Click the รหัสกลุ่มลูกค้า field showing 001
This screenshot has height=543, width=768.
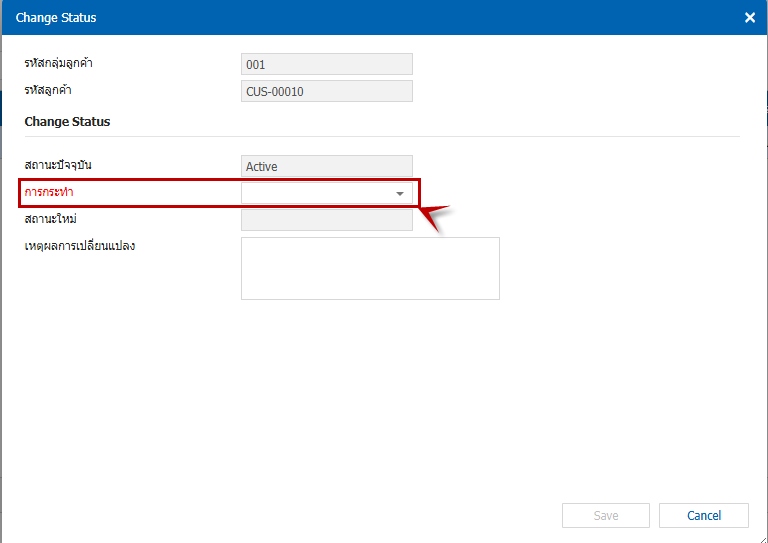pos(326,64)
